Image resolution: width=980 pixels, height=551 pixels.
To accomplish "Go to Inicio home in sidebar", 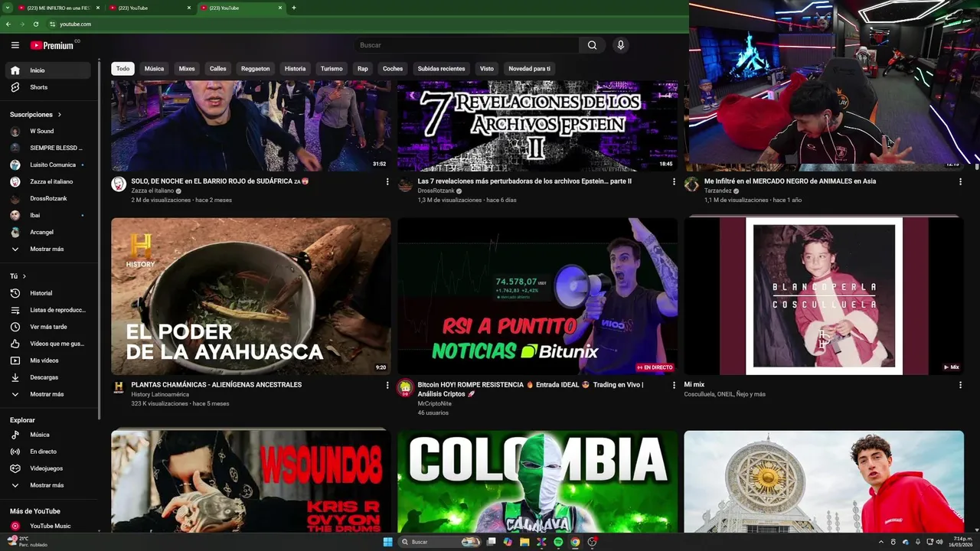I will [47, 70].
